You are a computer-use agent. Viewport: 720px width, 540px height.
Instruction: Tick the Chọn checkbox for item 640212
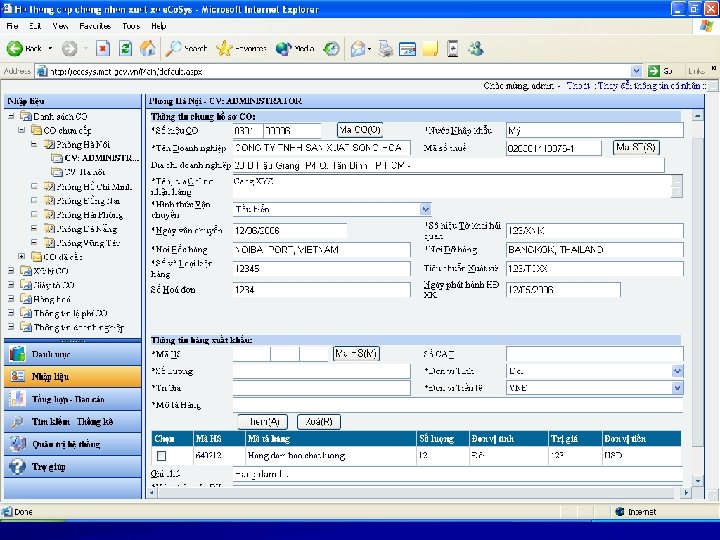pos(161,456)
